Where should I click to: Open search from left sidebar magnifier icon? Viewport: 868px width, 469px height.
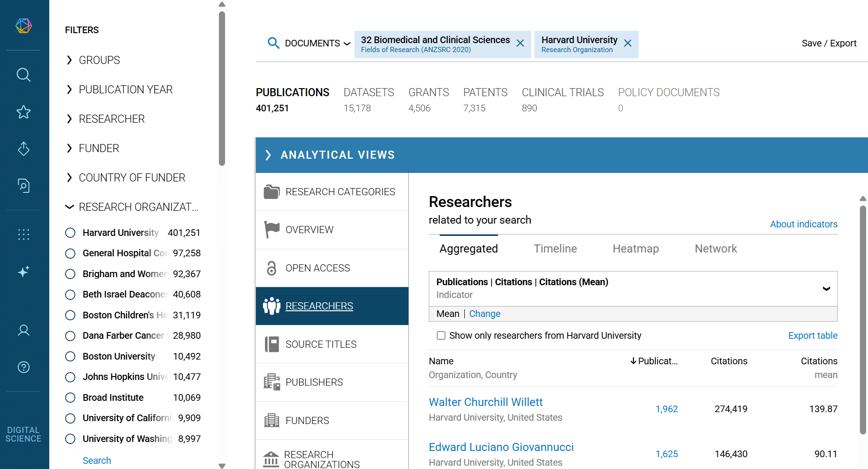tap(24, 75)
